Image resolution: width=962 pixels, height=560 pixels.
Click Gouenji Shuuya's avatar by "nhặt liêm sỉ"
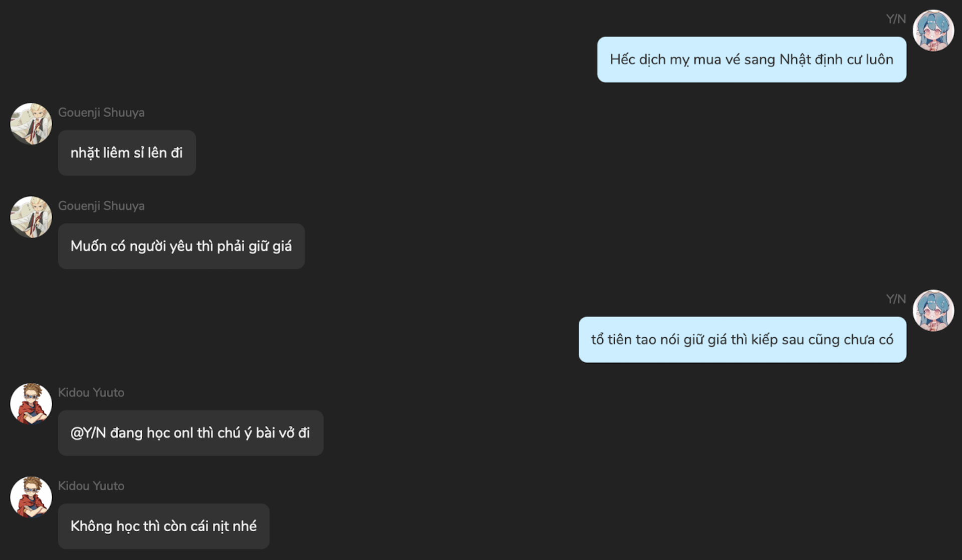pos(31,124)
